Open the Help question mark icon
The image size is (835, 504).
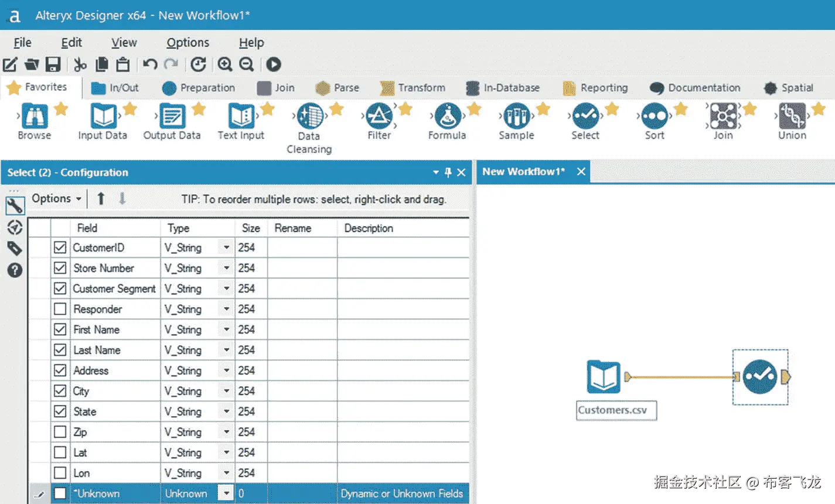pyautogui.click(x=15, y=270)
